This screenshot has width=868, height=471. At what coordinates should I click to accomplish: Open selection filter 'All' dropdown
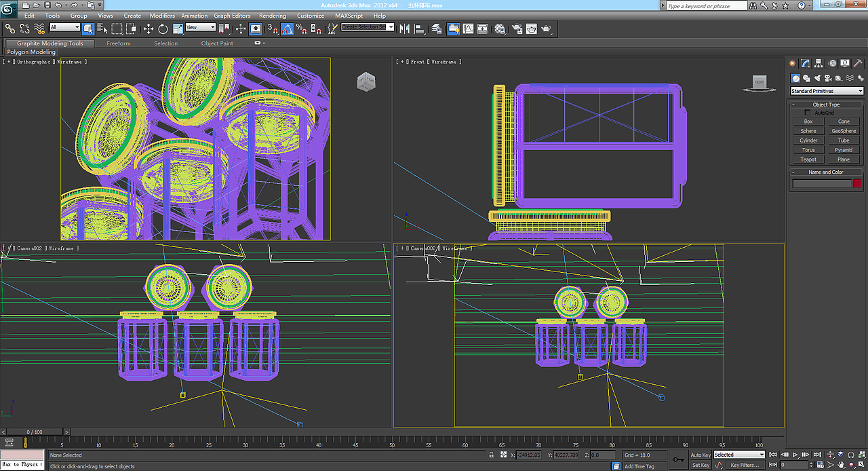[x=65, y=27]
